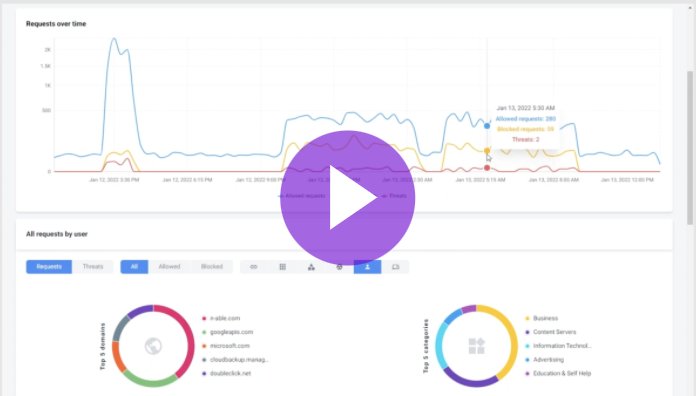Image resolution: width=696 pixels, height=396 pixels.
Task: Group requests by grid categories icon
Action: tap(282, 267)
